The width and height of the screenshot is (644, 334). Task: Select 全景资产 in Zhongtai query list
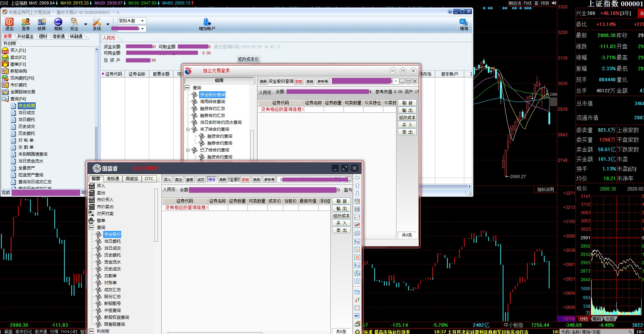27,168
